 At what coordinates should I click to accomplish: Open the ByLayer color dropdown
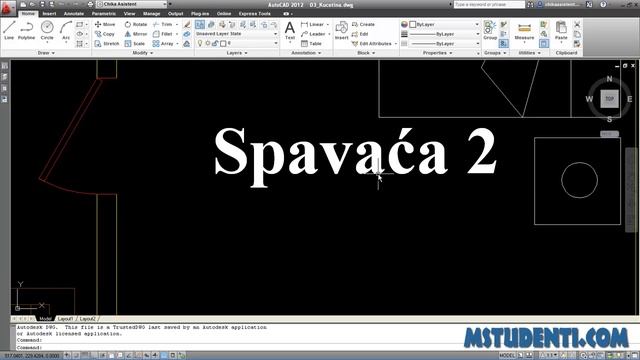click(444, 24)
